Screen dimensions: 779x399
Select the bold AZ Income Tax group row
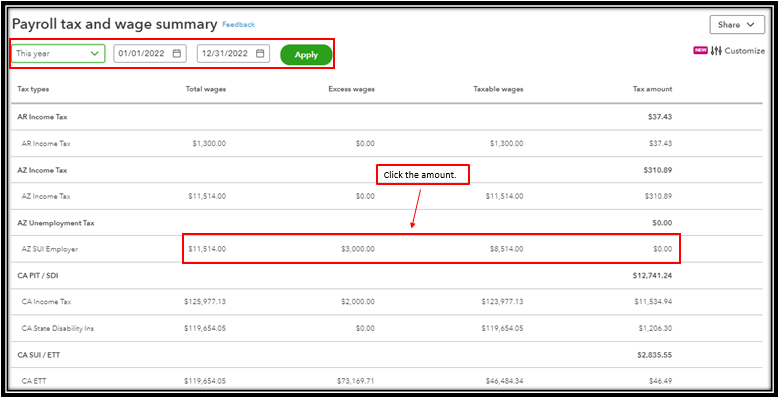[387, 170]
